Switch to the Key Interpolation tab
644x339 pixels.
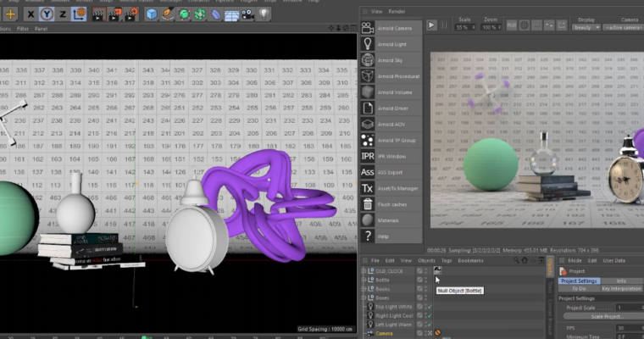pyautogui.click(x=620, y=288)
